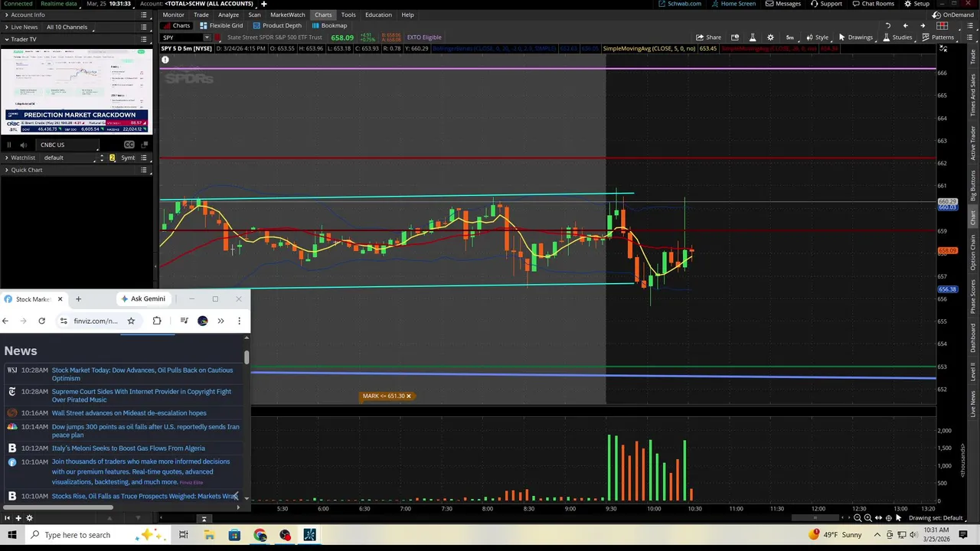
Task: Go to next chart with right arrow
Action: coord(923,25)
